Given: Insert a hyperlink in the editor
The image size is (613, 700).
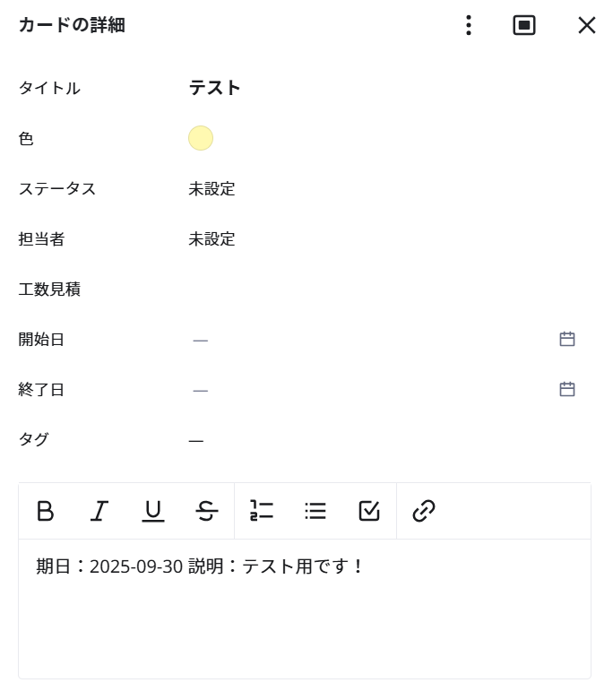Looking at the screenshot, I should [x=424, y=511].
